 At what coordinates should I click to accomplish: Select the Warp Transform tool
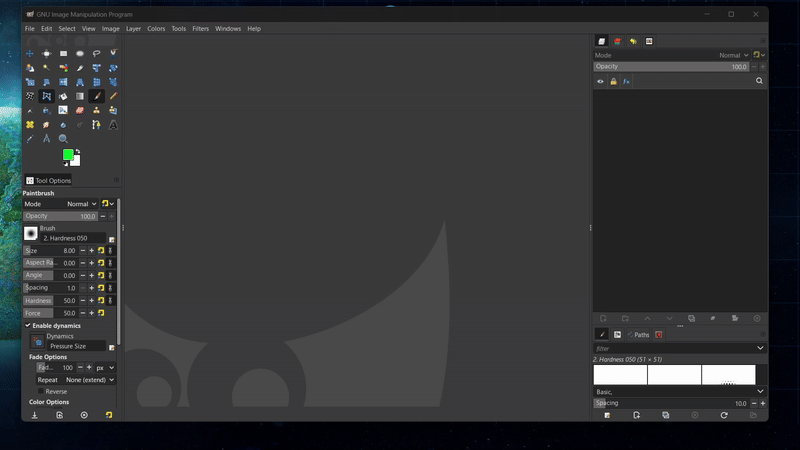30,96
